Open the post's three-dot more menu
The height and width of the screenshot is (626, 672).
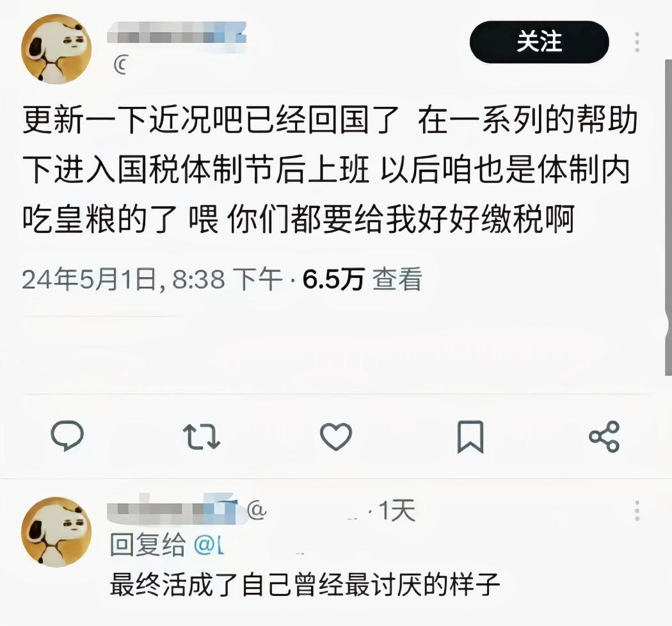637,42
